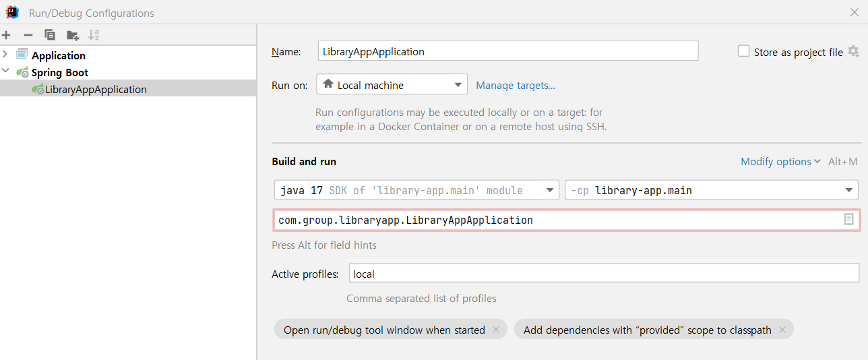
Task: Click the Alt+M shortcut hint
Action: [x=842, y=161]
